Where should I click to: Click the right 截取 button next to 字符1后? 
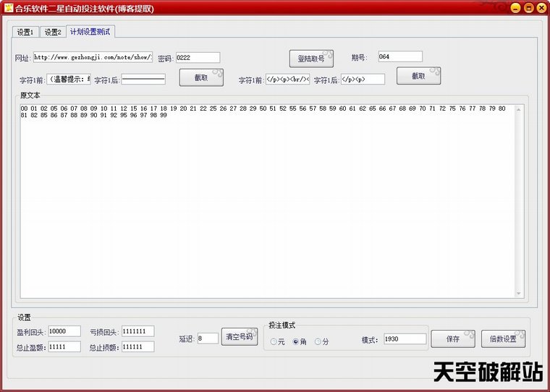418,76
